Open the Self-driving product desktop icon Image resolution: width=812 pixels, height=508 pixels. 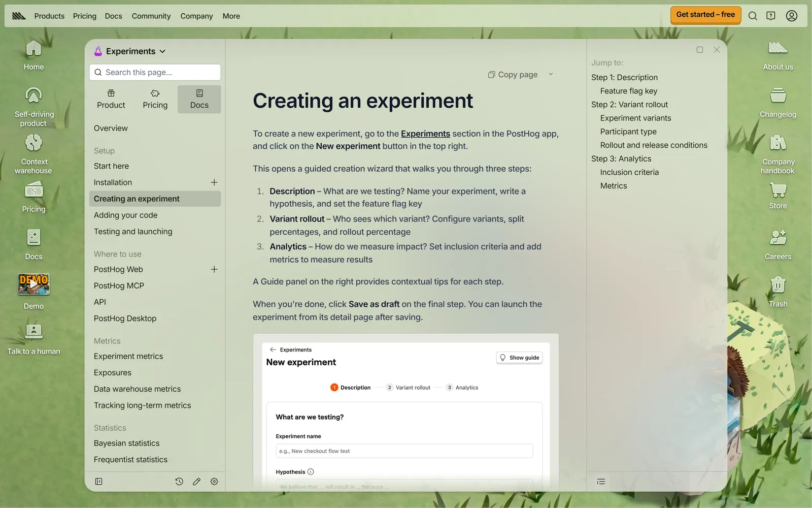pos(33,107)
